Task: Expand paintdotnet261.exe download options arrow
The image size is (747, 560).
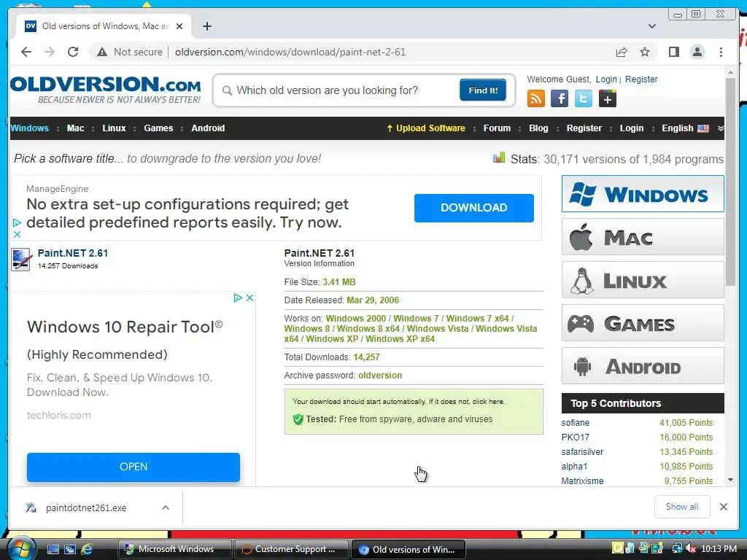Action: pos(166,507)
